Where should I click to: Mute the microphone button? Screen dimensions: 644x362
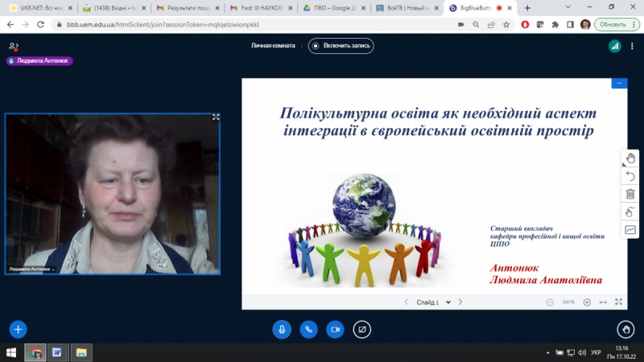(282, 329)
